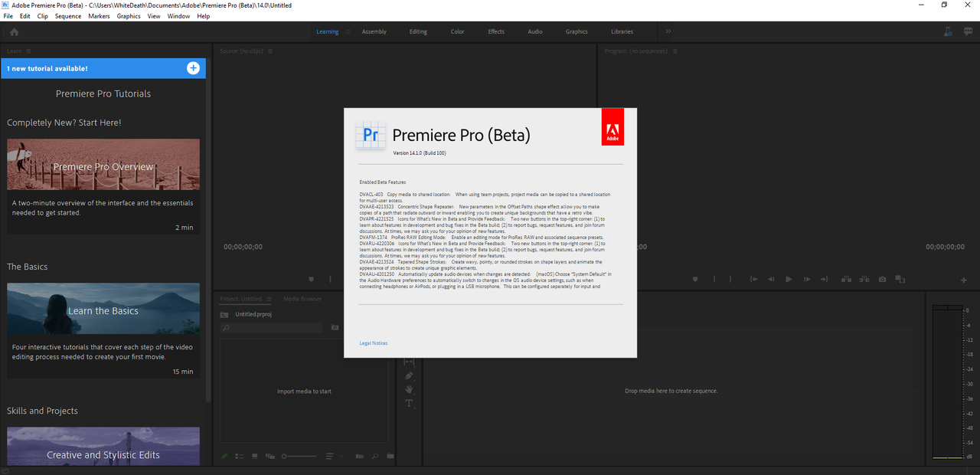The height and width of the screenshot is (475, 980).
Task: Click the Lift button in the Program monitor
Action: 846,279
